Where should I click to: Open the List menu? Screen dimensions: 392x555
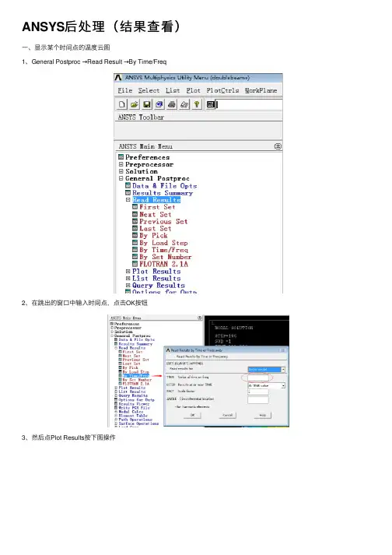(x=173, y=90)
